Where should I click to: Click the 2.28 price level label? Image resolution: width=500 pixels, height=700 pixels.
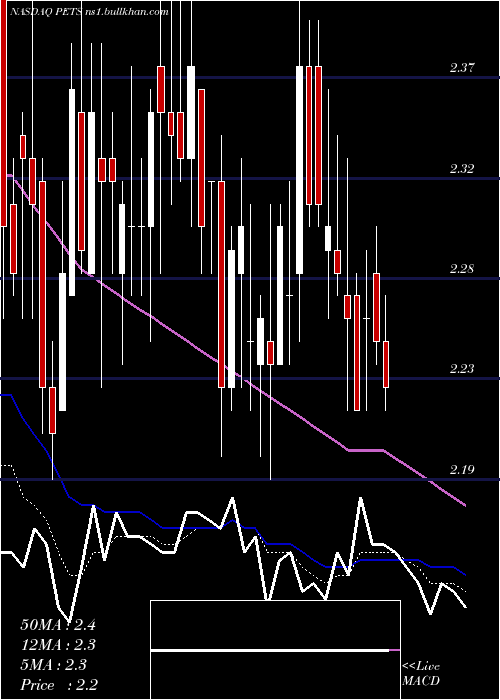click(462, 269)
